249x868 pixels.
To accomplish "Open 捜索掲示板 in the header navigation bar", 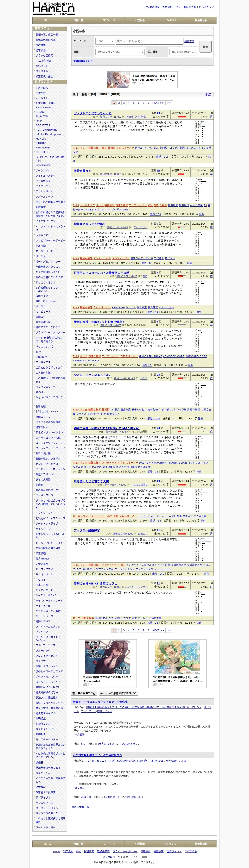I will pos(201,20).
